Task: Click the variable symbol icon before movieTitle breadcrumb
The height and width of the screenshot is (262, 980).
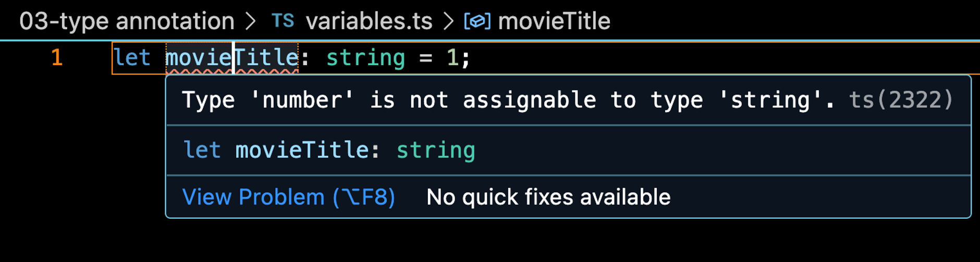Action: (x=477, y=22)
